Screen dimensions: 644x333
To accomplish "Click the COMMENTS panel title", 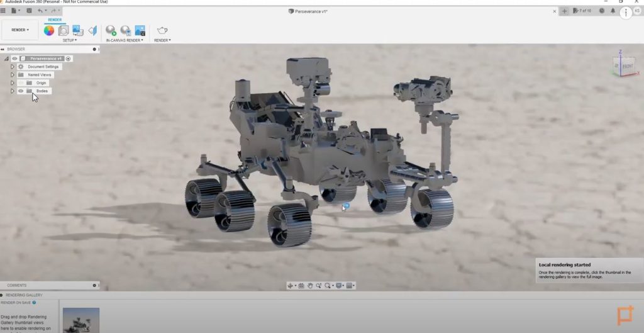I will tap(17, 285).
